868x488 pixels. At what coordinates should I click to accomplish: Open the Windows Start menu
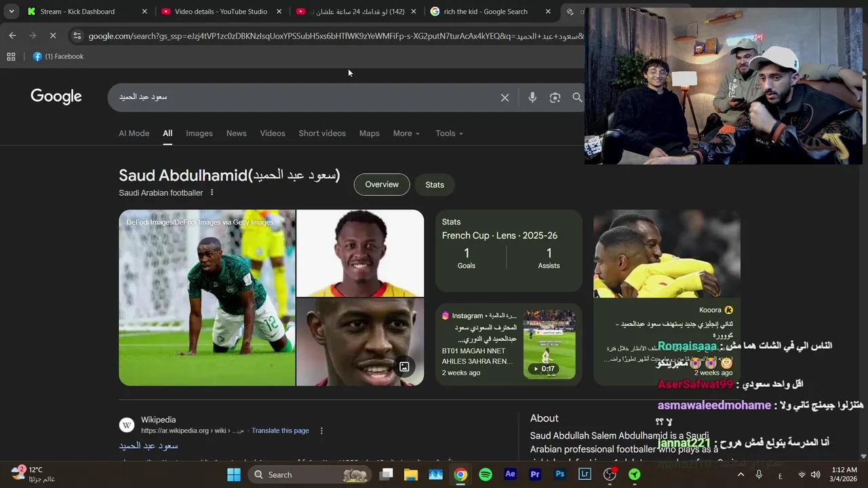coord(233,474)
